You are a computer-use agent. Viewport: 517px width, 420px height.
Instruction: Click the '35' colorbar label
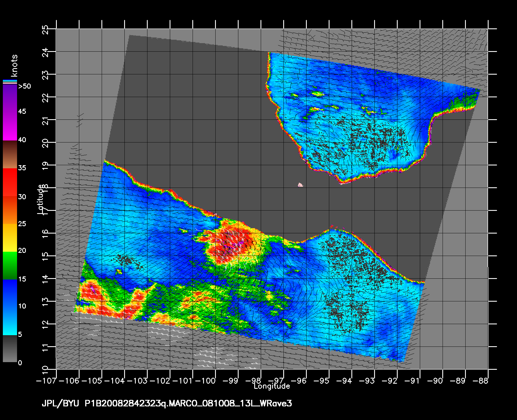click(x=22, y=168)
